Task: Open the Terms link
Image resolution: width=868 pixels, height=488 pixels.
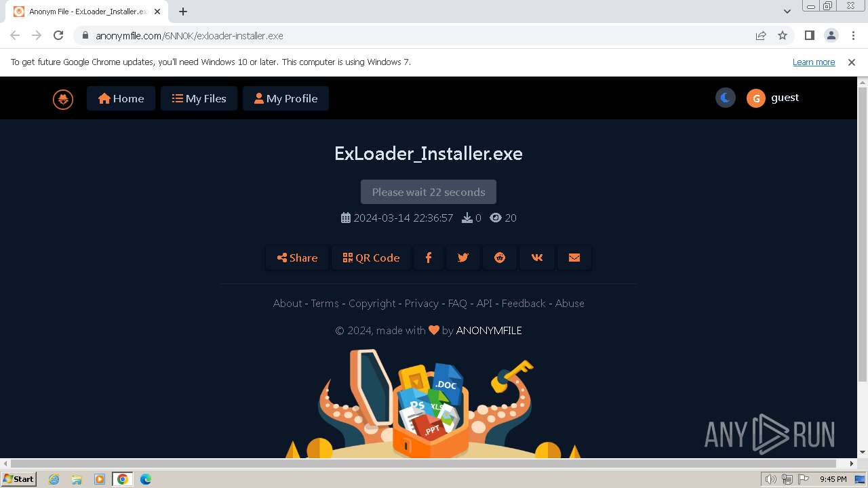Action: (325, 304)
